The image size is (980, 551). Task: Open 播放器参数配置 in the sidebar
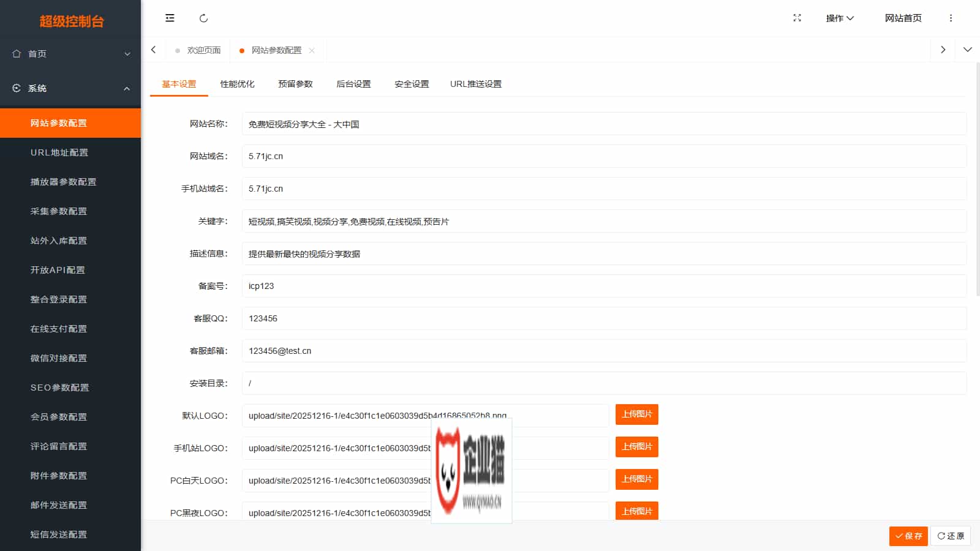click(x=70, y=182)
